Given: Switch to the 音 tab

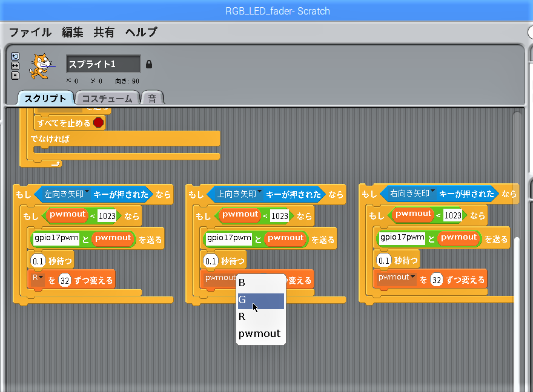Looking at the screenshot, I should (152, 98).
